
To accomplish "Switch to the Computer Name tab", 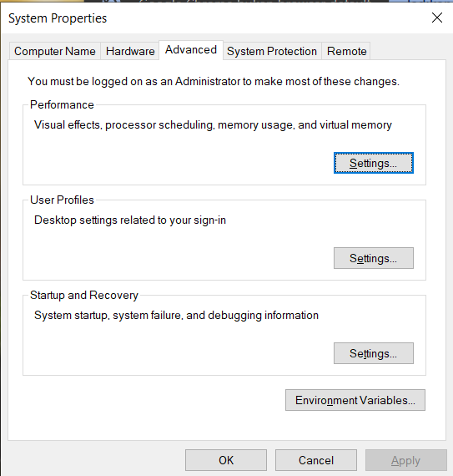I will (x=55, y=51).
